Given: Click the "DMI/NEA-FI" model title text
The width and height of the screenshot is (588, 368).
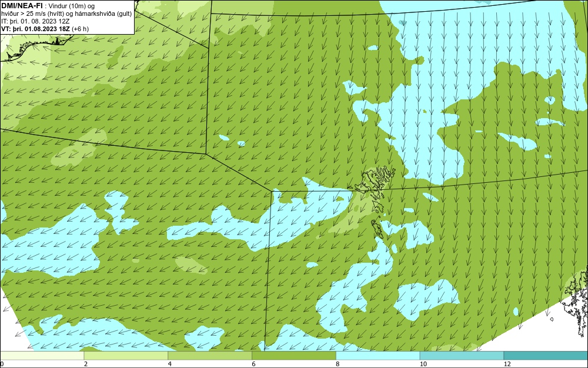Looking at the screenshot, I should (22, 6).
